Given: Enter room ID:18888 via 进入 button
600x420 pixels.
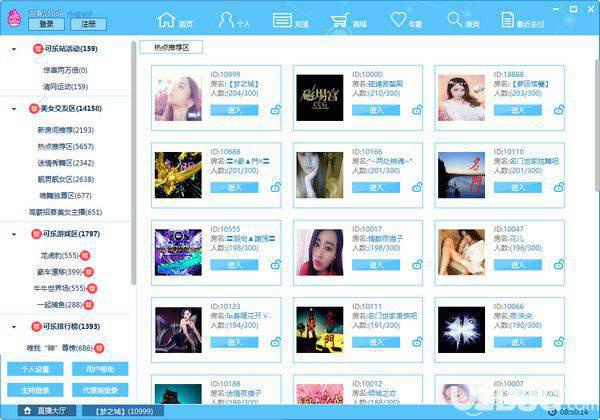Looking at the screenshot, I should (518, 110).
